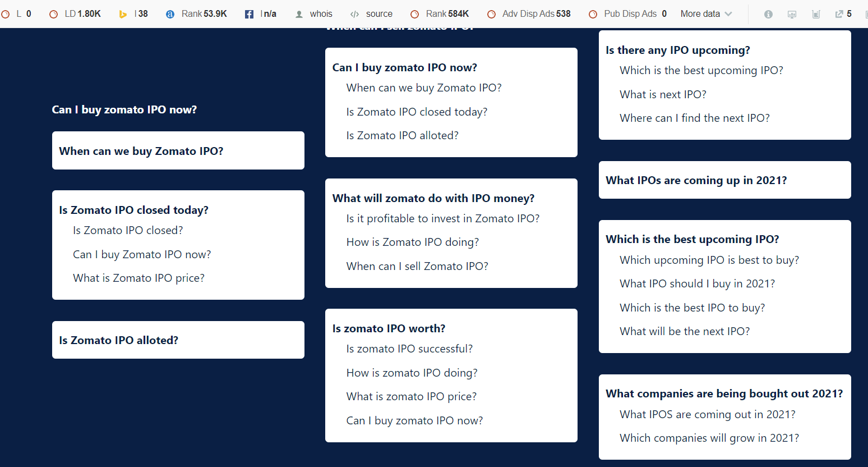Click the L links metric circle icon
This screenshot has height=467, width=868.
tap(6, 14)
